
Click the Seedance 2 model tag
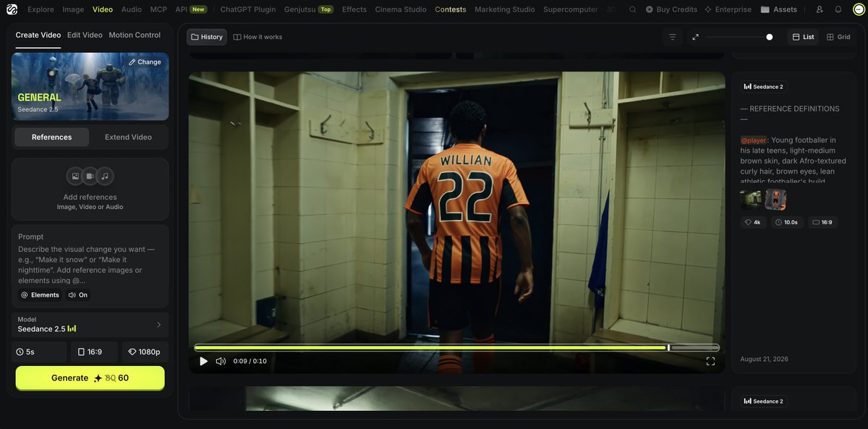[764, 87]
